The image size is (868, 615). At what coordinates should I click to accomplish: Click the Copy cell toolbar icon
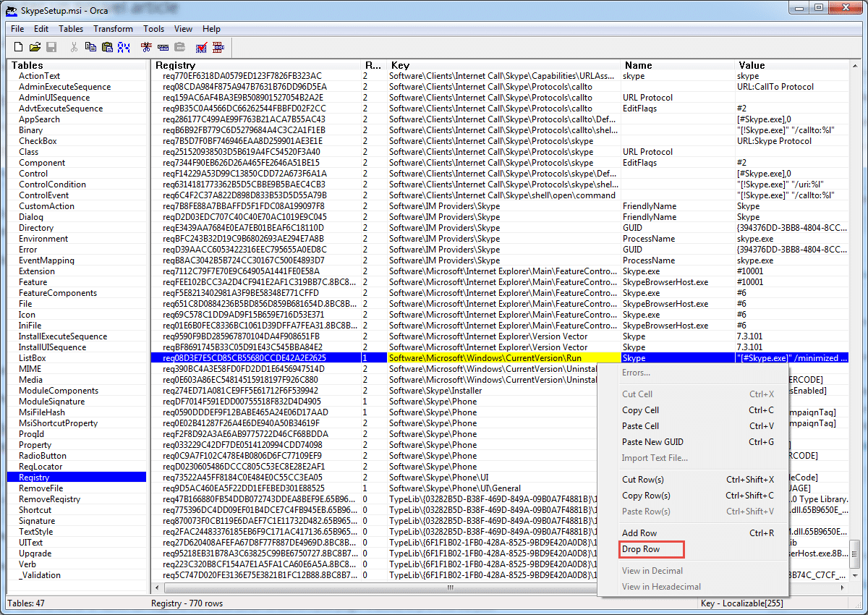coord(90,47)
